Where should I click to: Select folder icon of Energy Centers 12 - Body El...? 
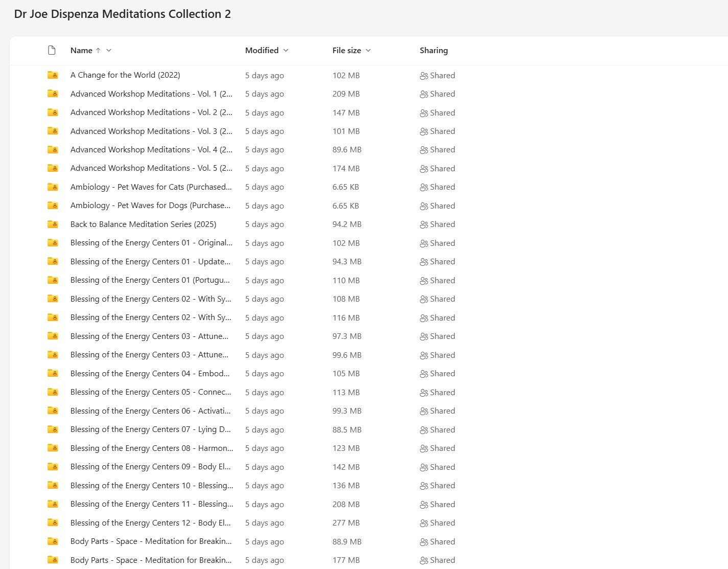click(53, 523)
